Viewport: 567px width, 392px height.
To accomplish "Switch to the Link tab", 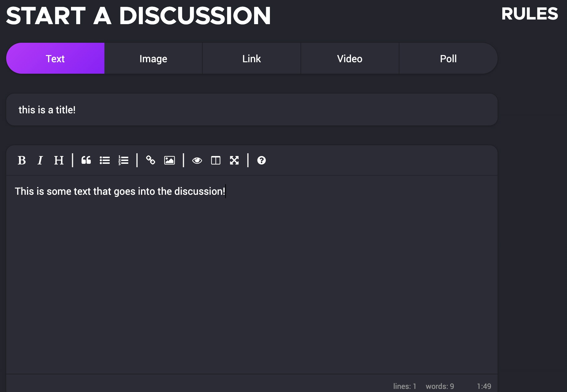I will [x=252, y=59].
